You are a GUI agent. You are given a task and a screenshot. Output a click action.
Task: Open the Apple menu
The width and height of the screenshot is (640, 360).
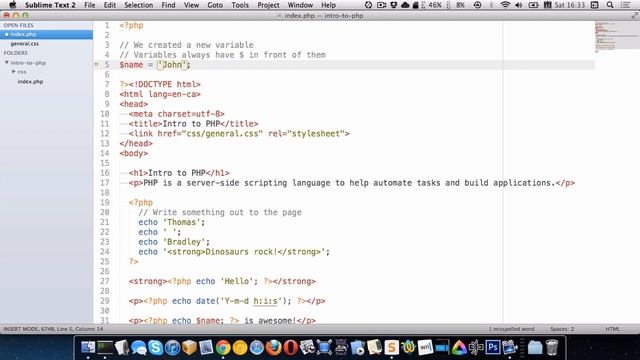point(13,5)
